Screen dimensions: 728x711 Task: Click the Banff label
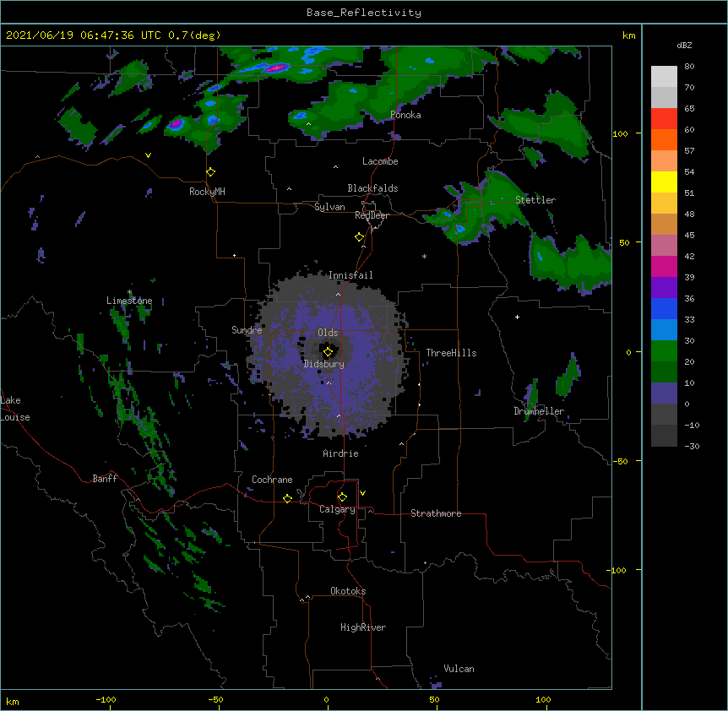(x=105, y=479)
